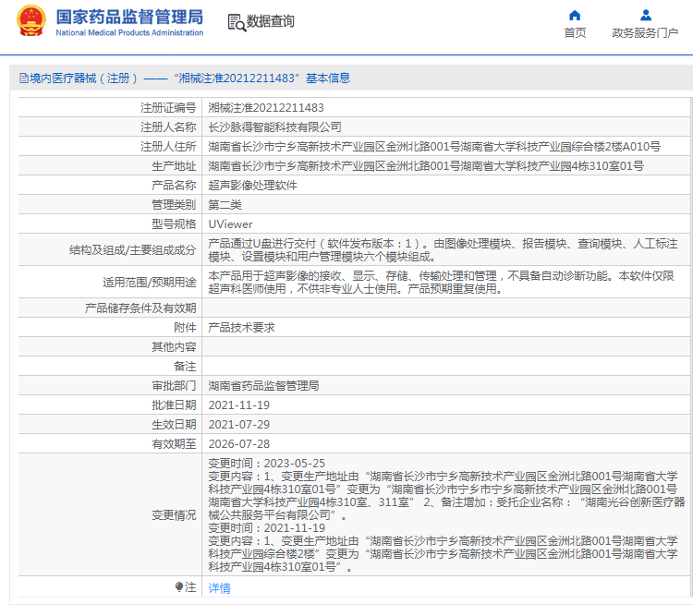Click the 政务服务门户 user icon
Viewport: 693px width, 616px height.
point(646,16)
